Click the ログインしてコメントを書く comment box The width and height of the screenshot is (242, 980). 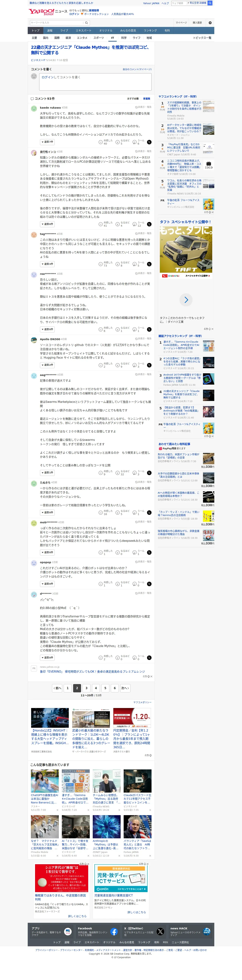(95, 82)
